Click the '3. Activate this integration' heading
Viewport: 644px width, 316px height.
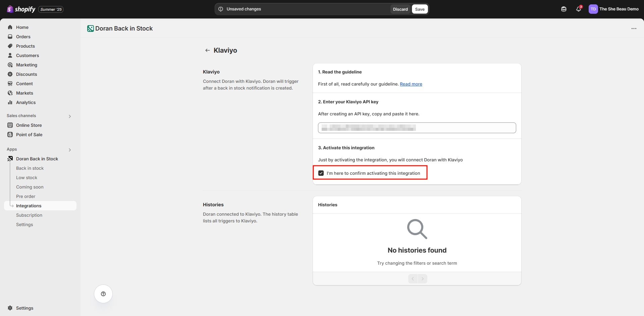click(x=346, y=148)
